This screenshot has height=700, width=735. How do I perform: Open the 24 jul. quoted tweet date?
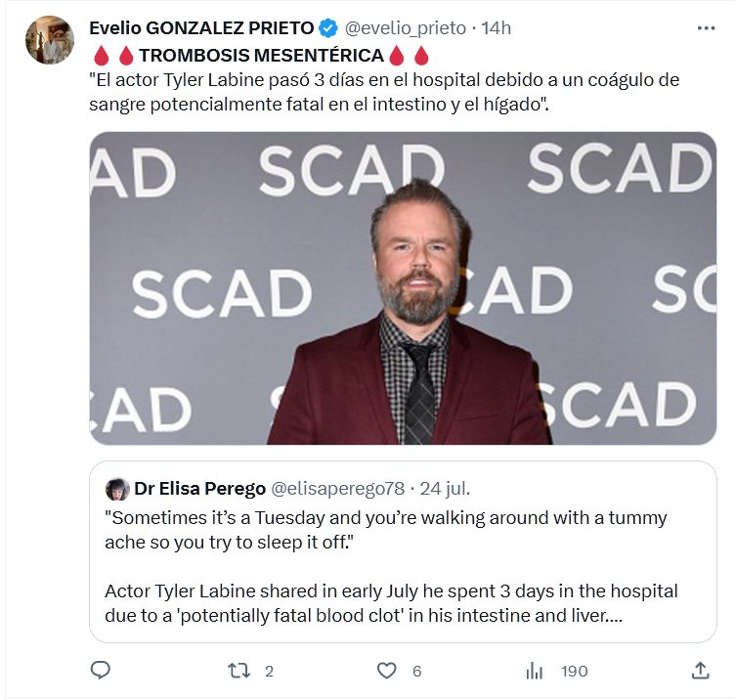point(444,489)
